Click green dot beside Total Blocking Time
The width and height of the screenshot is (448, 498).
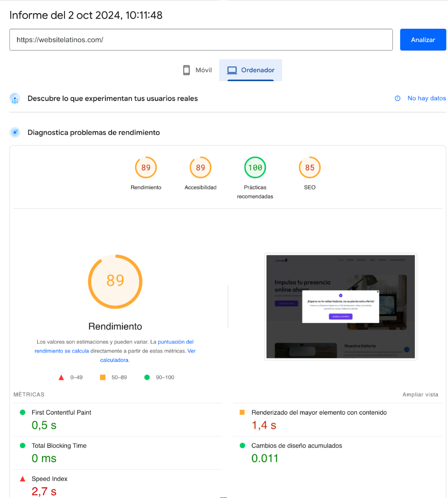(22, 446)
